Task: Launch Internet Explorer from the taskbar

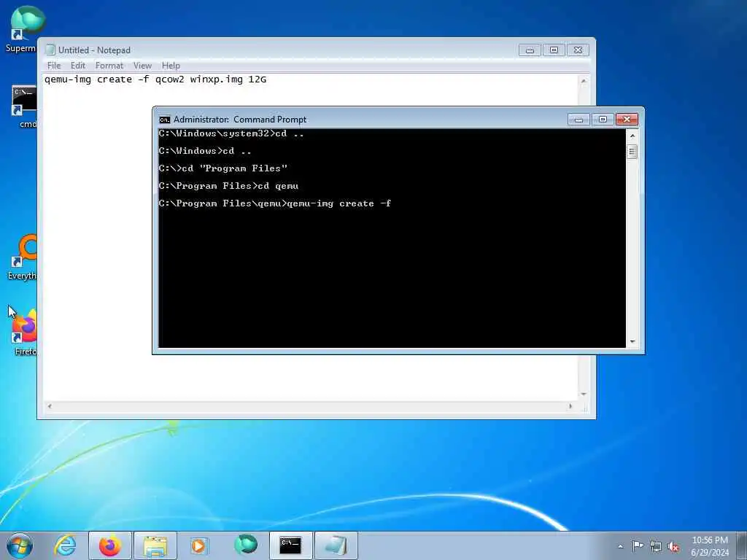Action: click(65, 545)
